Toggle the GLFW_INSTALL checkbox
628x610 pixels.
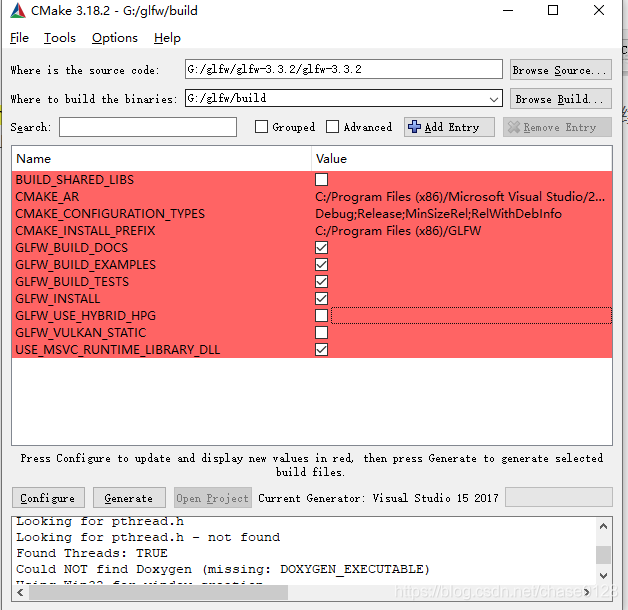[x=321, y=298]
